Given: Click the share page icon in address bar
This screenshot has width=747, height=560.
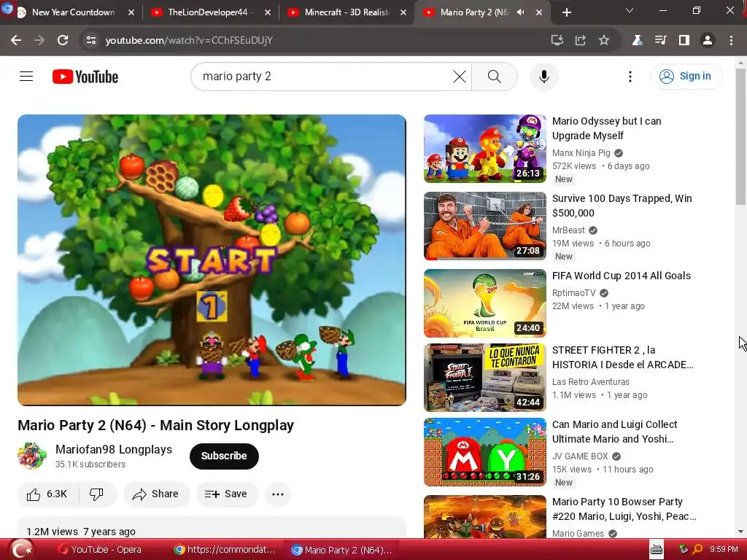Looking at the screenshot, I should pos(580,41).
